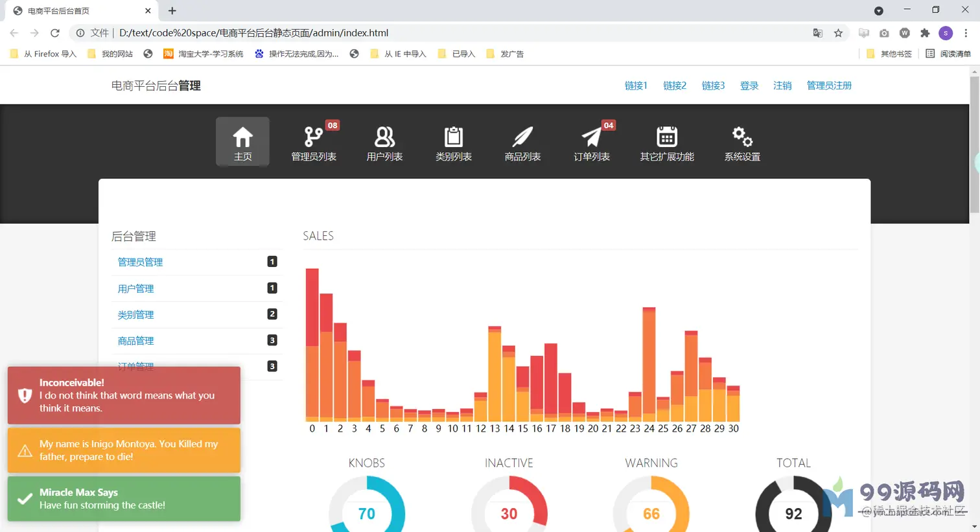Open the tab search dropdown arrow
This screenshot has height=532, width=980.
(879, 11)
